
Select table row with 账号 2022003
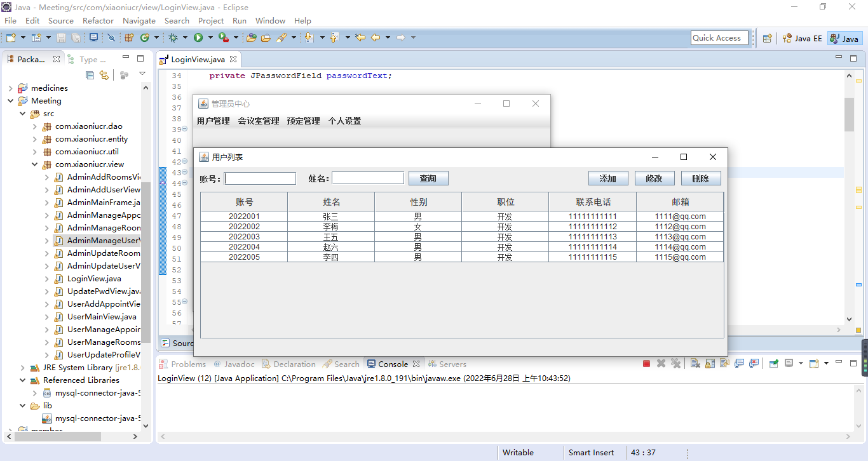pyautogui.click(x=462, y=237)
